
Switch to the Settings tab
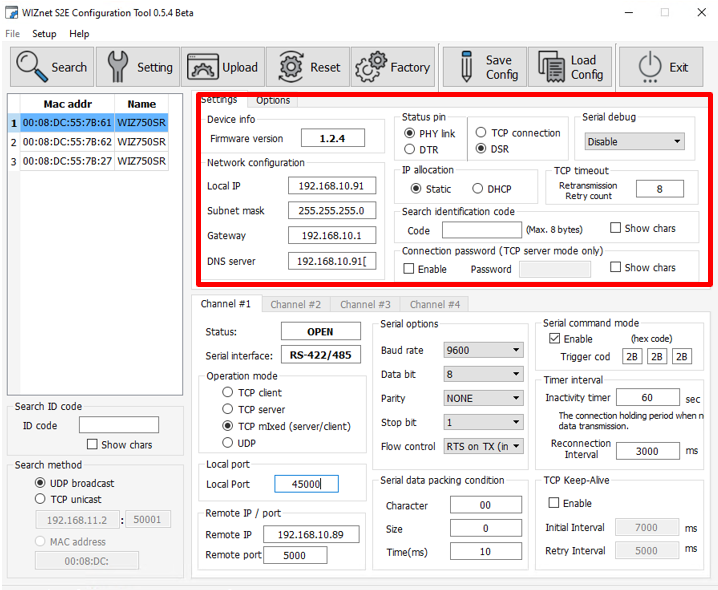pyautogui.click(x=219, y=99)
